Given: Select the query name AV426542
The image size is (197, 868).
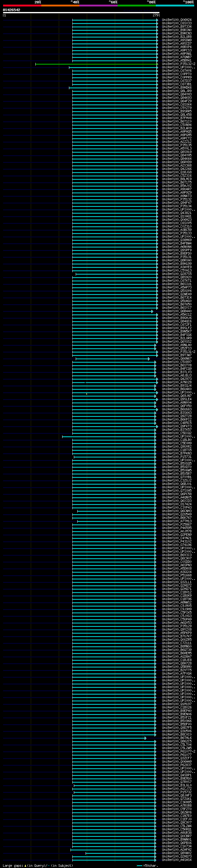Looking at the screenshot, I should [11, 10].
